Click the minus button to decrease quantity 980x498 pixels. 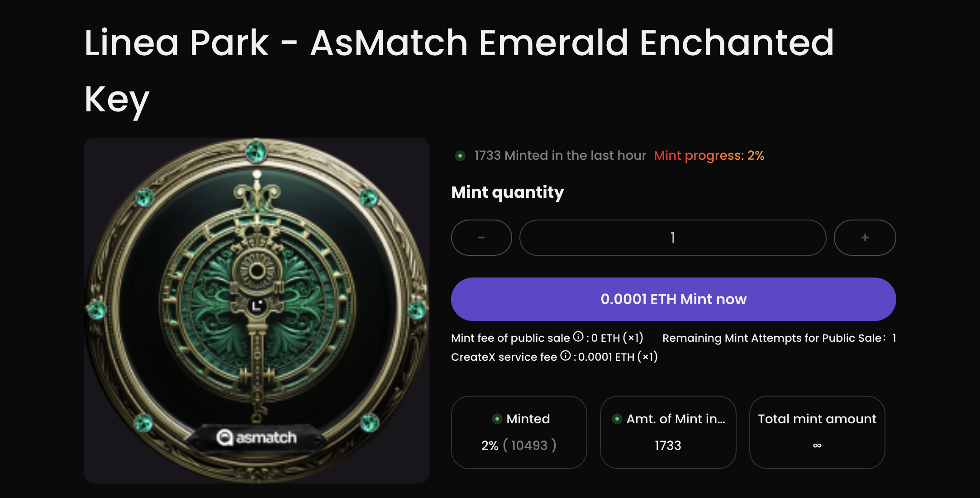tap(481, 238)
